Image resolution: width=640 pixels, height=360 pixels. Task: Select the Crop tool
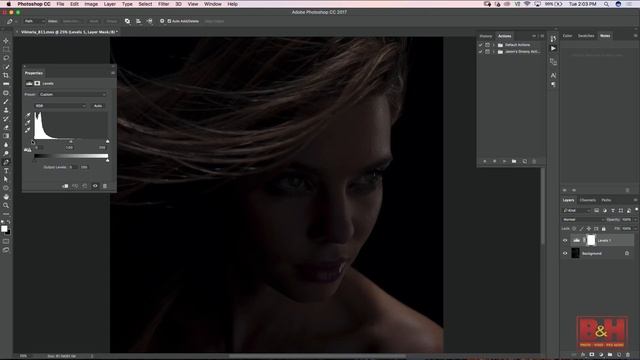(x=6, y=76)
